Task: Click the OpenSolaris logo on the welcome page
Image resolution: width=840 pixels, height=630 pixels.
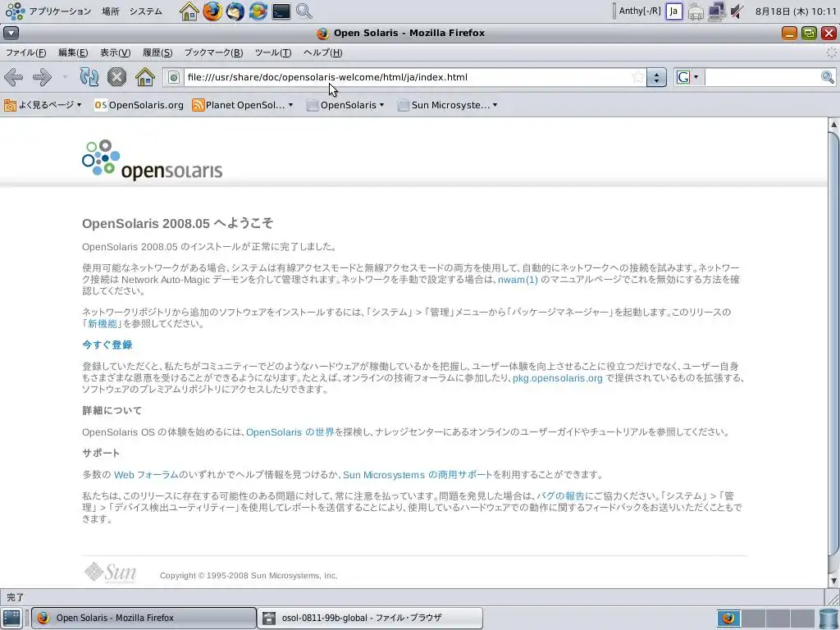Action: click(x=152, y=160)
